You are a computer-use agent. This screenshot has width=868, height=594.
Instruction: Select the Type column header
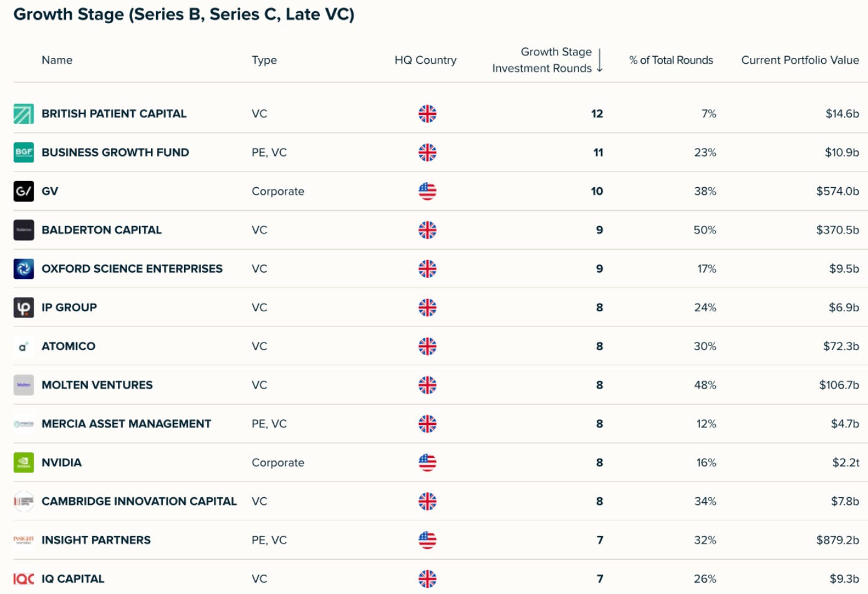coord(264,60)
